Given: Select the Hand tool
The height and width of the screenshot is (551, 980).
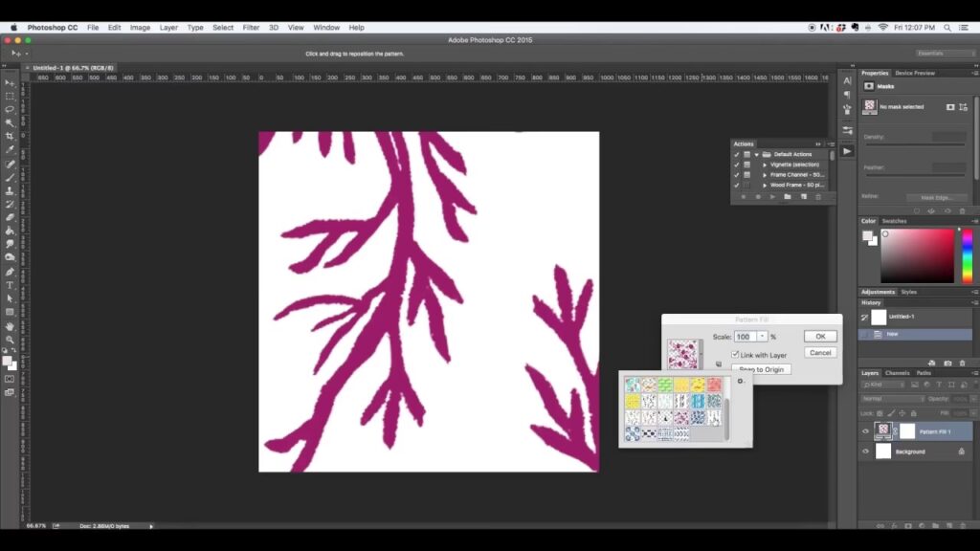Looking at the screenshot, I should (x=10, y=326).
